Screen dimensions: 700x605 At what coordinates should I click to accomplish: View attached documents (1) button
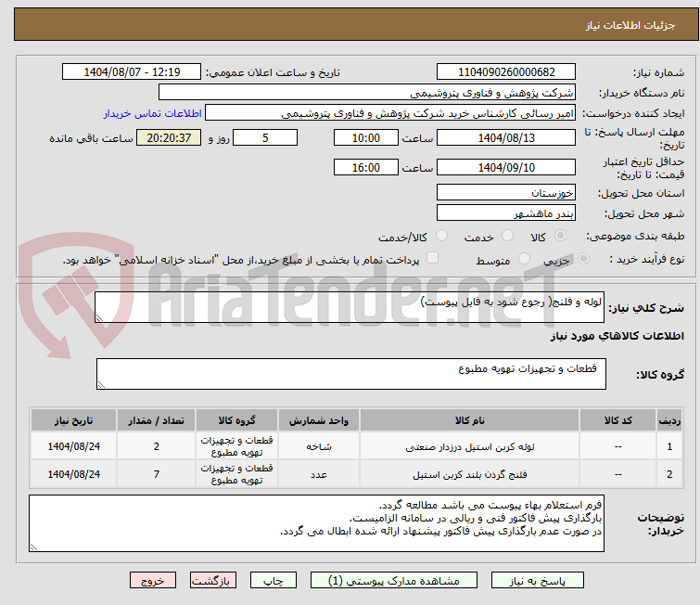[x=394, y=581]
